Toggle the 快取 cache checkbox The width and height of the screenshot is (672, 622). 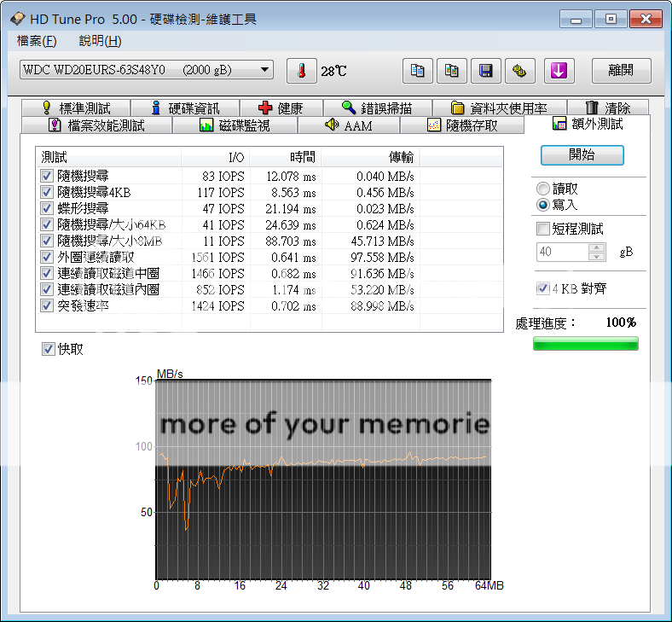coord(49,349)
